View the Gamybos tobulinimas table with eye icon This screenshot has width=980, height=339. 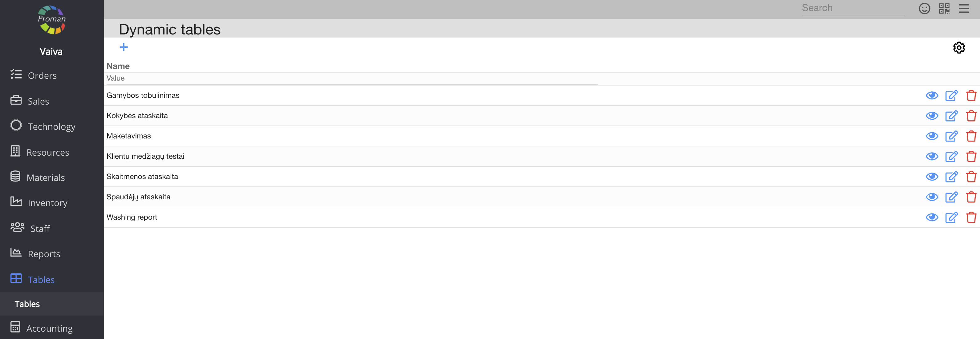932,95
